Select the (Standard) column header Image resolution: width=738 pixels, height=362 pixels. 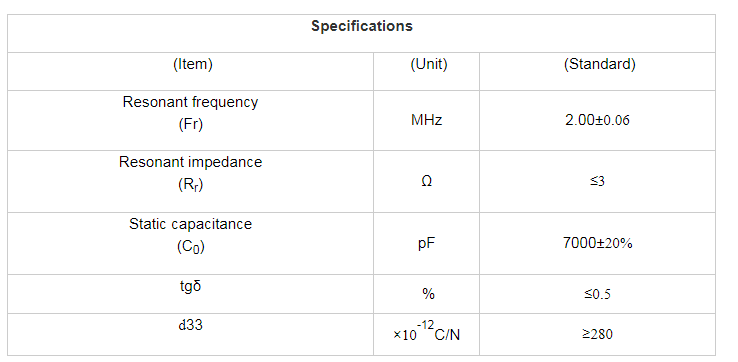click(599, 64)
